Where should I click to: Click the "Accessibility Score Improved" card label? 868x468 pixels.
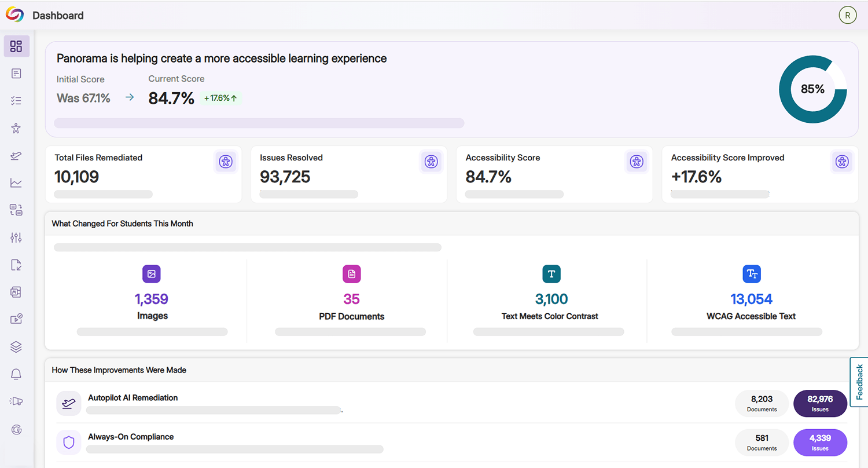click(x=728, y=158)
